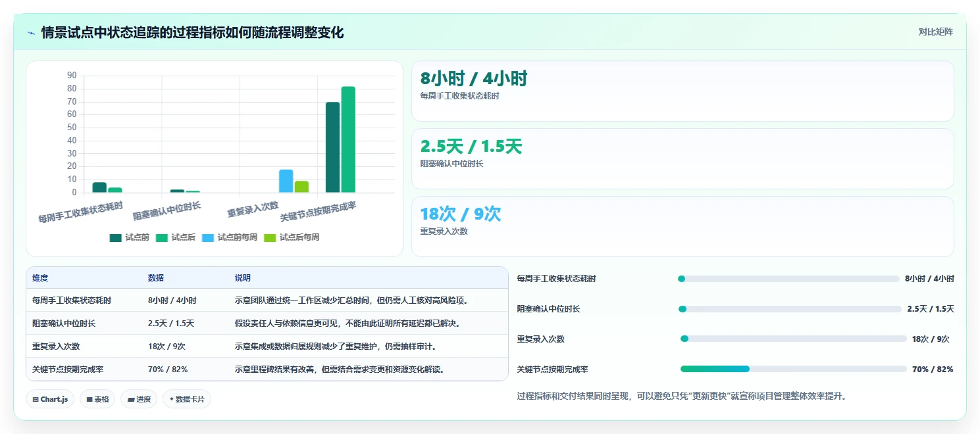Click the 数据 column header
The height and width of the screenshot is (434, 980).
click(x=156, y=278)
